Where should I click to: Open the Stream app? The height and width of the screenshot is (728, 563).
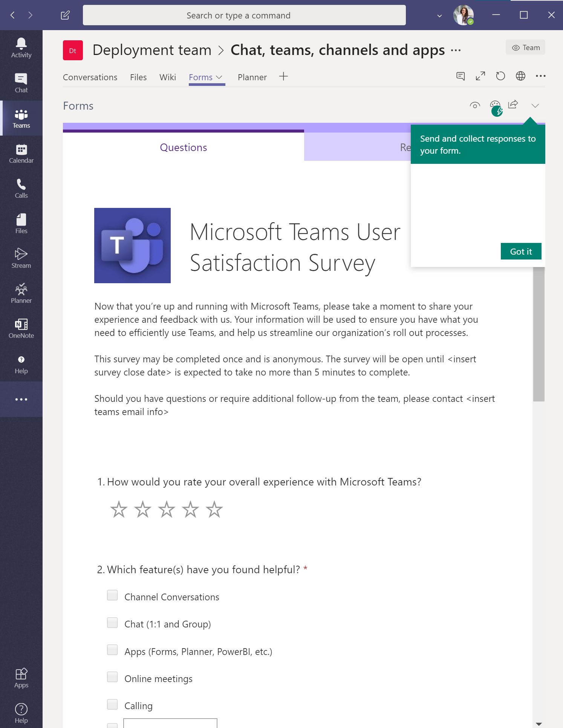pos(21,258)
